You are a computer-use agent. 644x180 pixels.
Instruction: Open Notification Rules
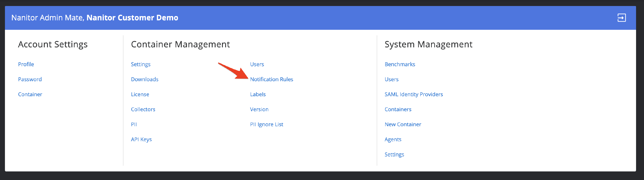point(271,79)
